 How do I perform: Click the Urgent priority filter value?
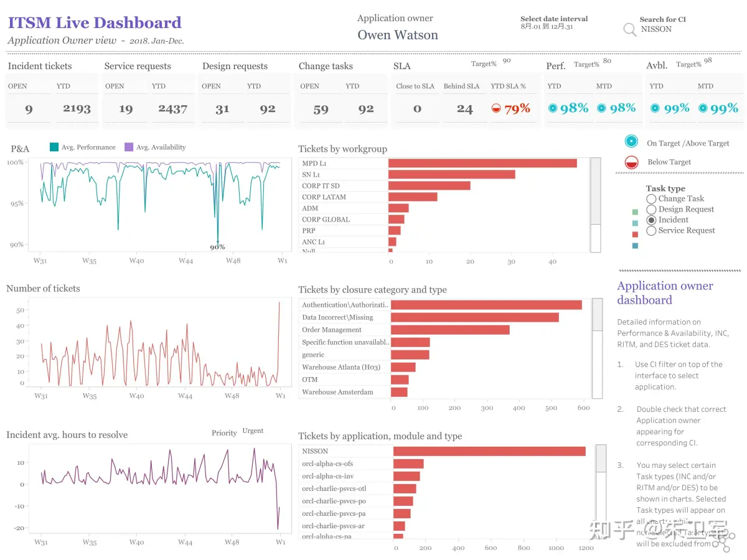(253, 431)
